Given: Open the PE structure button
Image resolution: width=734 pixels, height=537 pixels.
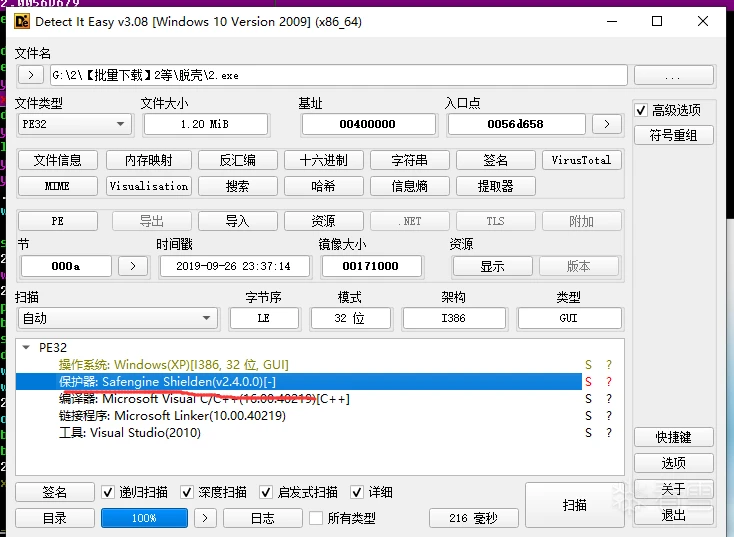Looking at the screenshot, I should pos(58,221).
